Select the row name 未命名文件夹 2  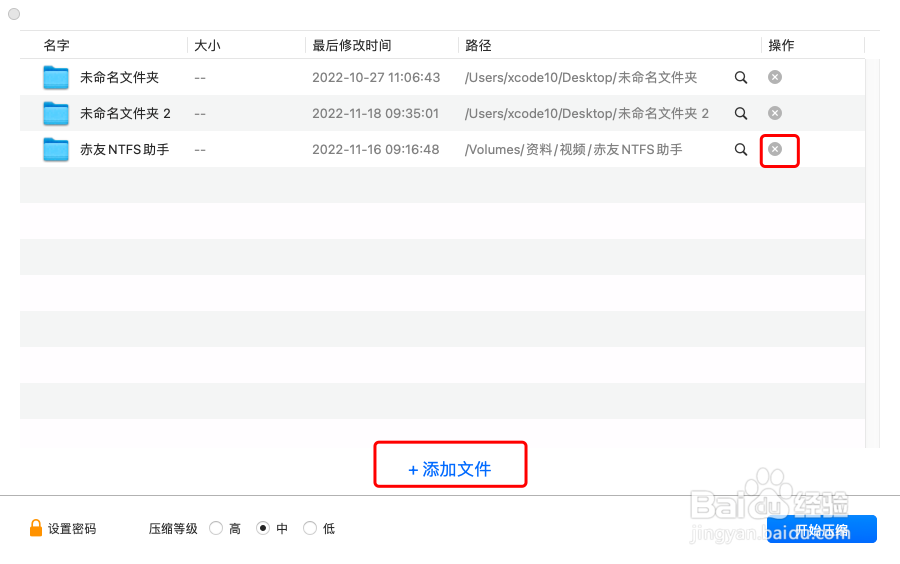pyautogui.click(x=125, y=114)
